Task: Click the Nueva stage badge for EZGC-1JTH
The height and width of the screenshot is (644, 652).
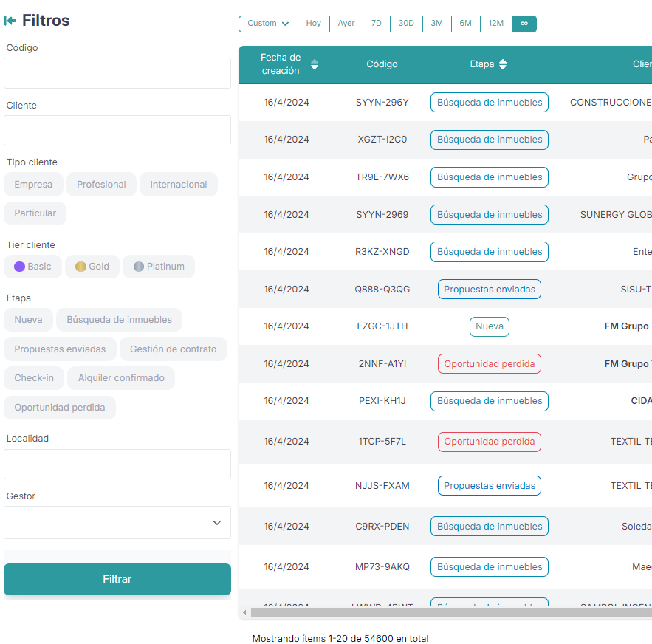Action: coord(489,326)
